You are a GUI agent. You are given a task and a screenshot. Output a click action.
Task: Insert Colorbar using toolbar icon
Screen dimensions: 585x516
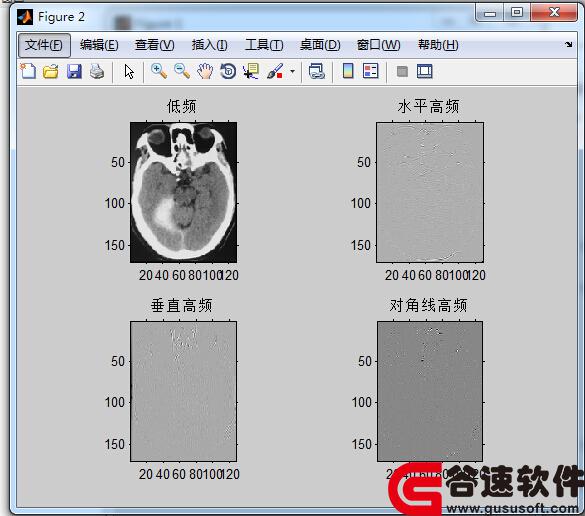pyautogui.click(x=348, y=71)
